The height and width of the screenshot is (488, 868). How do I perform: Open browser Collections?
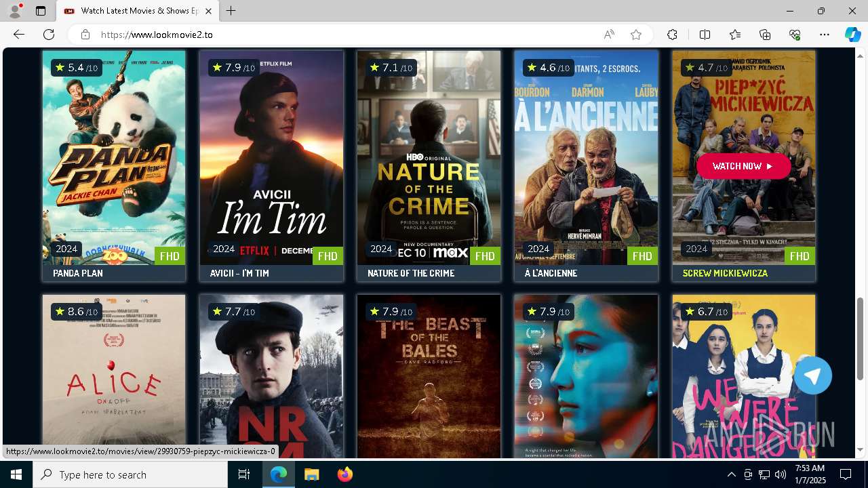765,35
